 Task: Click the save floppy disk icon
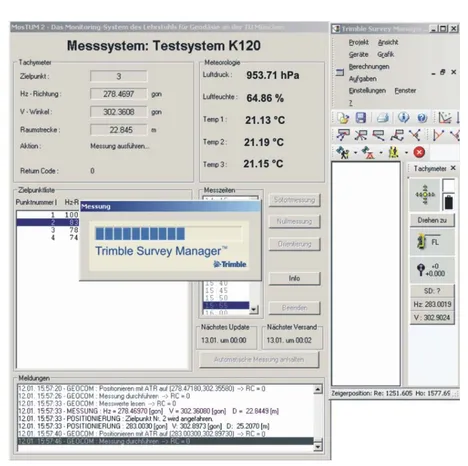pos(361,118)
